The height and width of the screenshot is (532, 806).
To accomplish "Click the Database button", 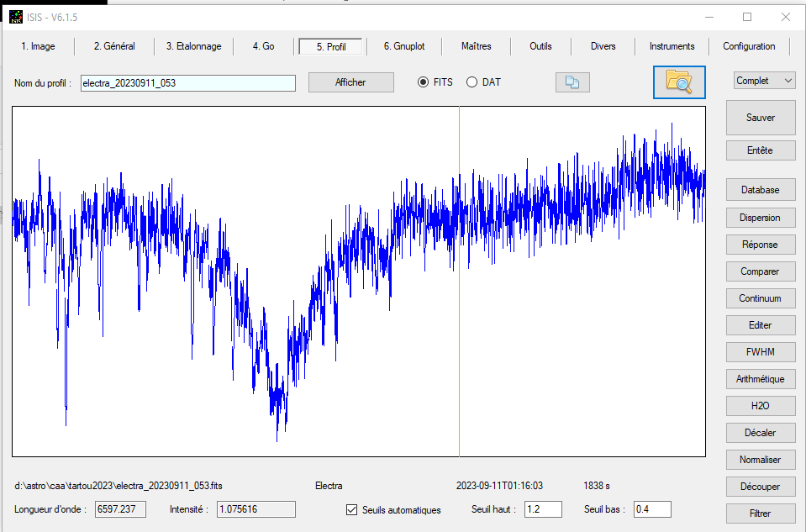I will [761, 190].
